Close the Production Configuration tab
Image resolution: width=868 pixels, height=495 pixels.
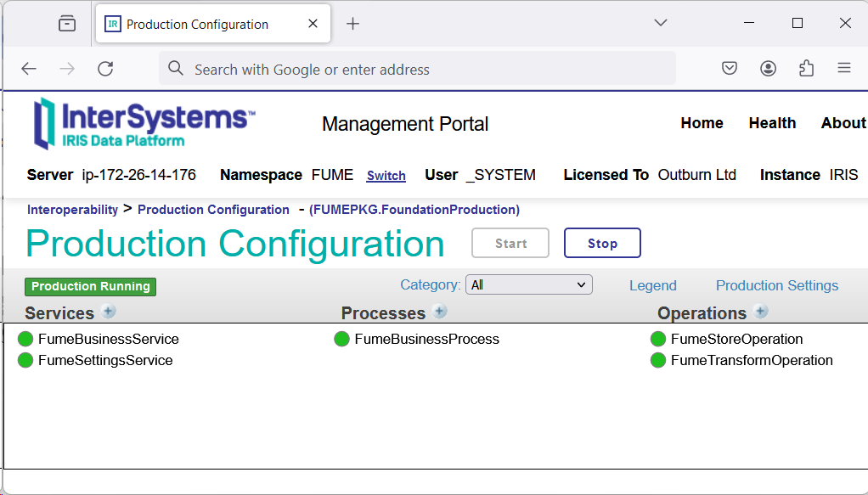pos(313,24)
